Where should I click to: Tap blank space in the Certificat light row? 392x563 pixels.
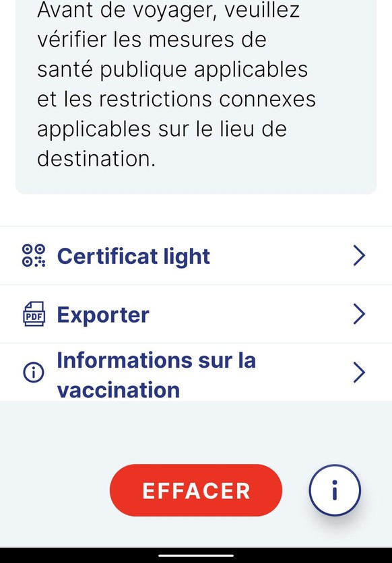(280, 256)
